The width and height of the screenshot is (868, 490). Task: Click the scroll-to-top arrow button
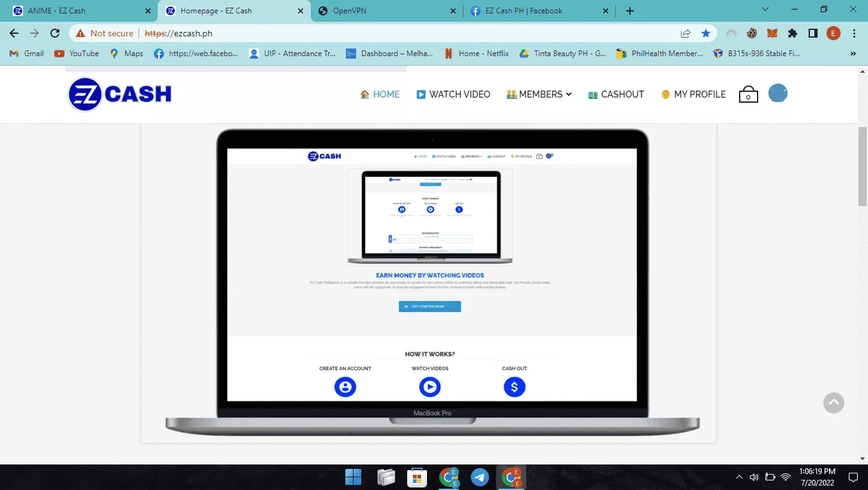click(834, 403)
